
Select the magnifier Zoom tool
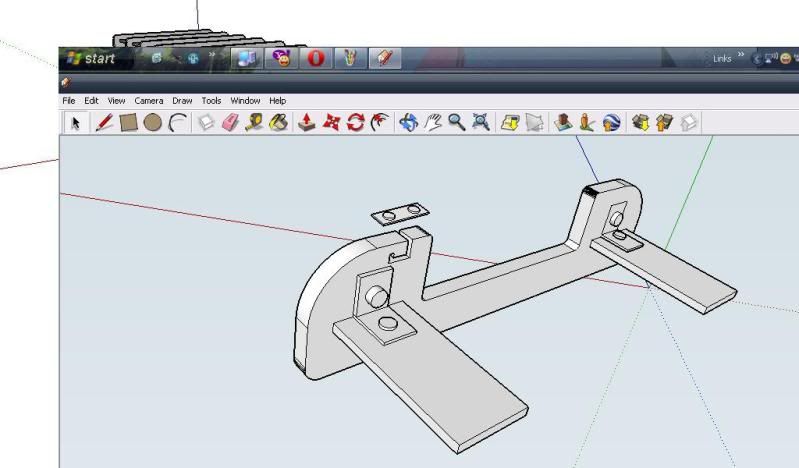coord(457,123)
